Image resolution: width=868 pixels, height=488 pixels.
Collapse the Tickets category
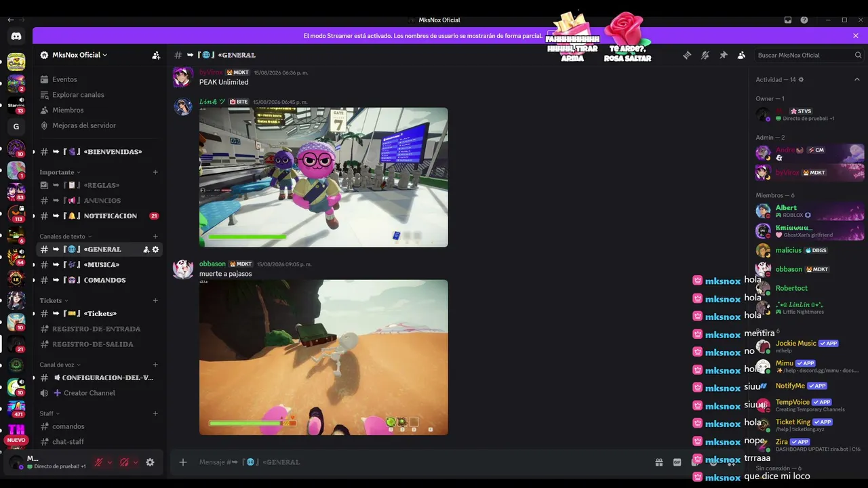coord(54,300)
